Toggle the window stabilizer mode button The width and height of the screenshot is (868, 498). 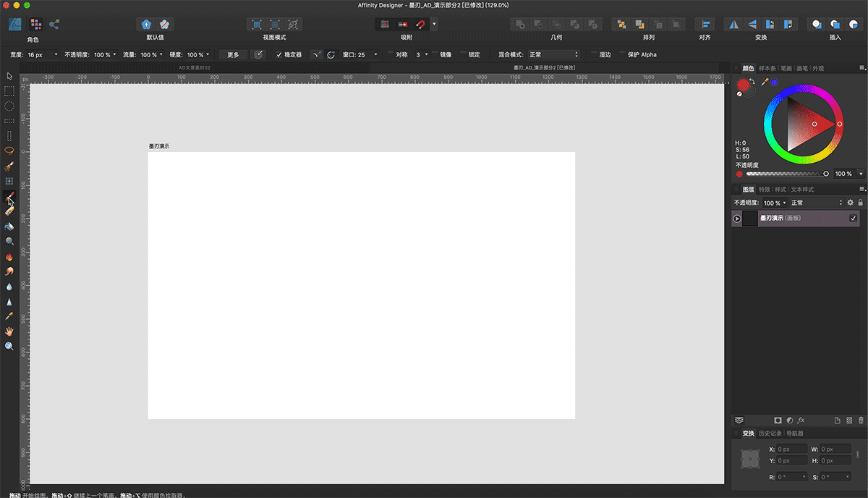[331, 54]
